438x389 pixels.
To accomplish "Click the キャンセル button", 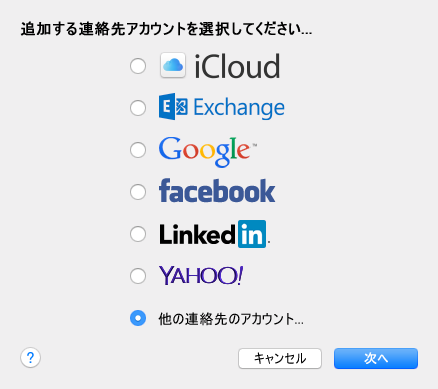I will click(280, 358).
